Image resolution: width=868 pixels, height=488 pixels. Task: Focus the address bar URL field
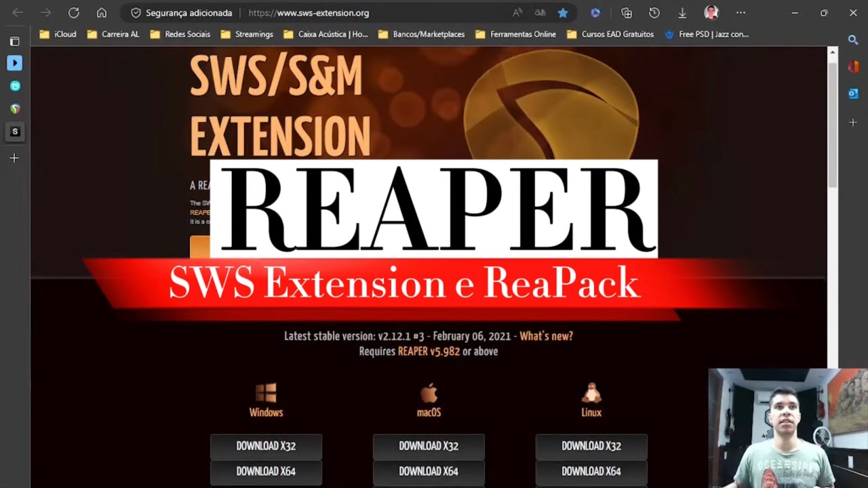point(309,13)
